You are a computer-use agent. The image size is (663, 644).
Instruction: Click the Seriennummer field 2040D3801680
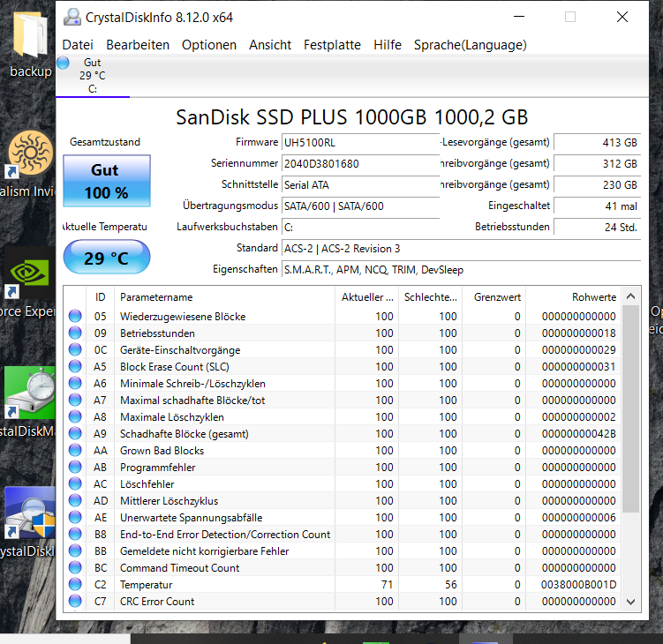click(x=361, y=163)
